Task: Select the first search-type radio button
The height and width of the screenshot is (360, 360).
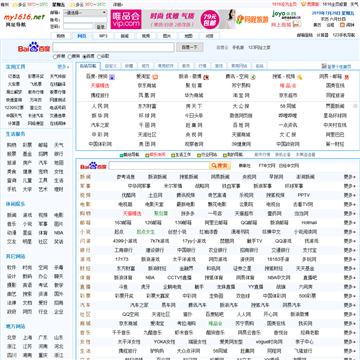Action: point(55,57)
